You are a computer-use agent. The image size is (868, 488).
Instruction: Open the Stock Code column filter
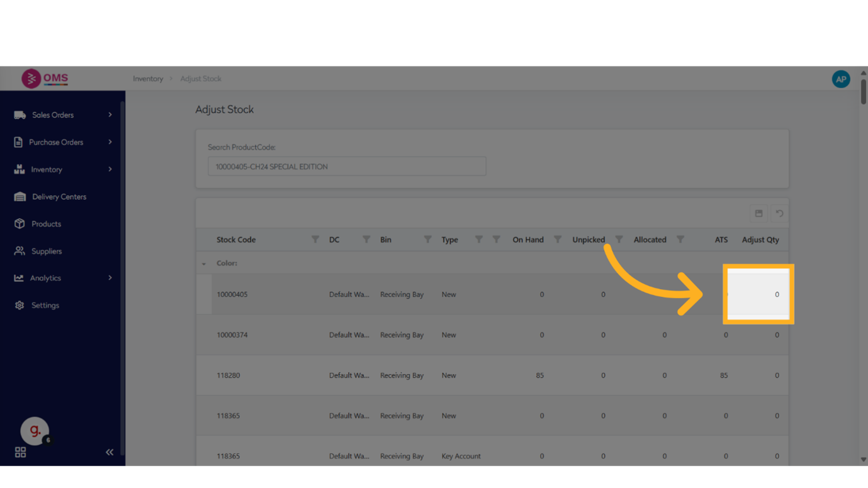pyautogui.click(x=315, y=240)
